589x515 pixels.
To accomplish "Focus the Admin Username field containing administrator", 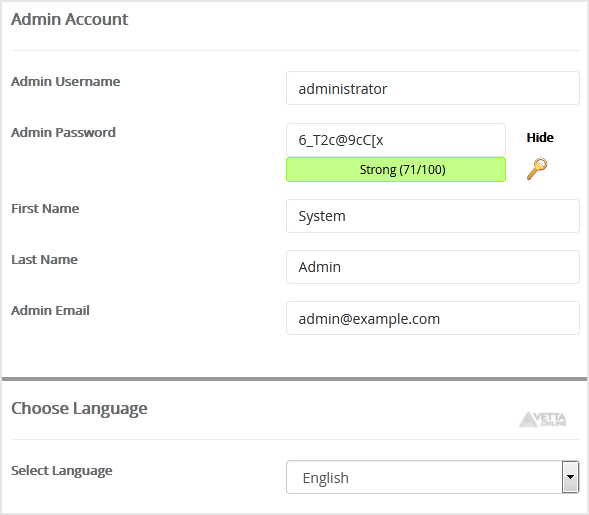I will (433, 88).
